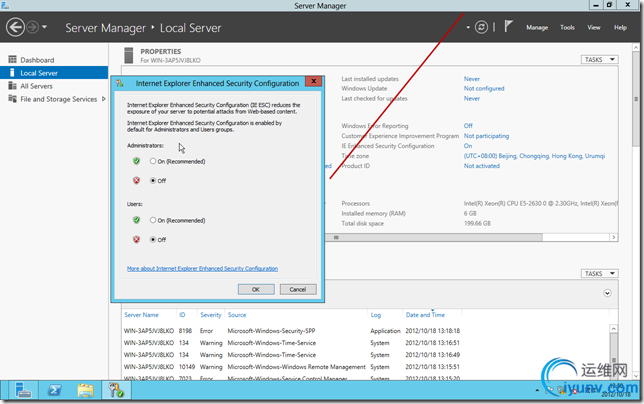The image size is (644, 404).
Task: Click the events list scroll up arrow
Action: 613,329
